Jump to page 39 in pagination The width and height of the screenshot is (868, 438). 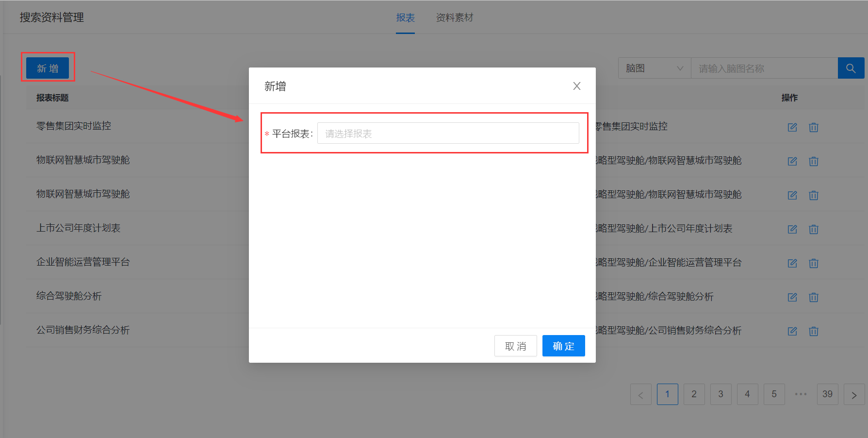point(828,394)
